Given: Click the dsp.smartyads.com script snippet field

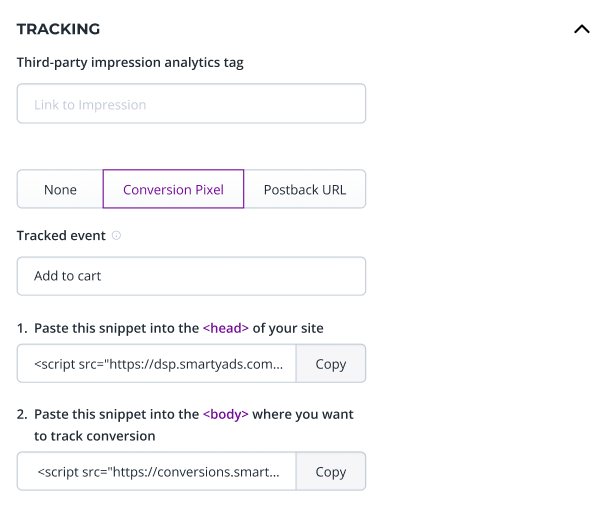Looking at the screenshot, I should (x=157, y=364).
